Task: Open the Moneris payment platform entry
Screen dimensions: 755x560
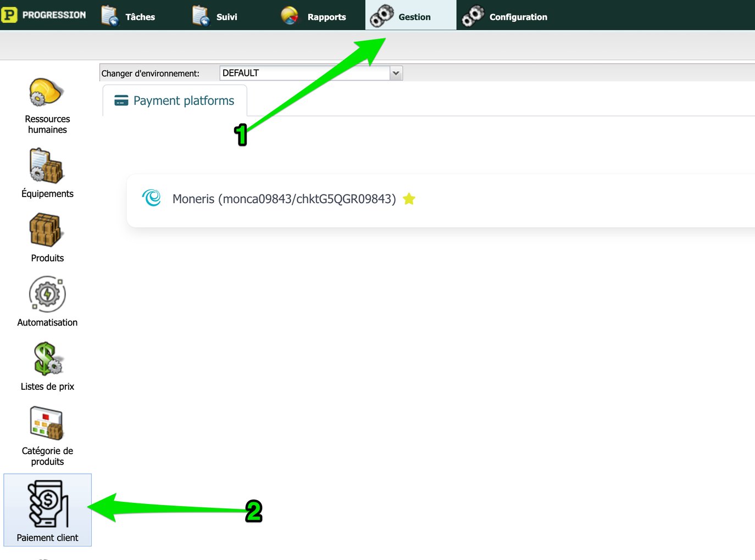Action: (x=284, y=199)
